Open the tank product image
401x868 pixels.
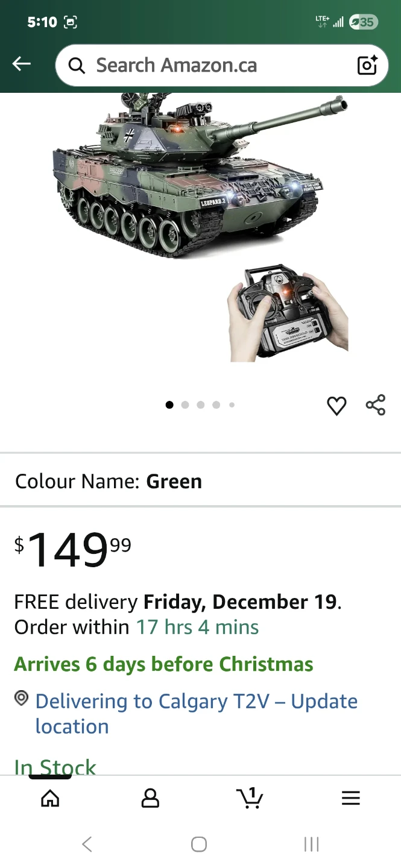[199, 175]
